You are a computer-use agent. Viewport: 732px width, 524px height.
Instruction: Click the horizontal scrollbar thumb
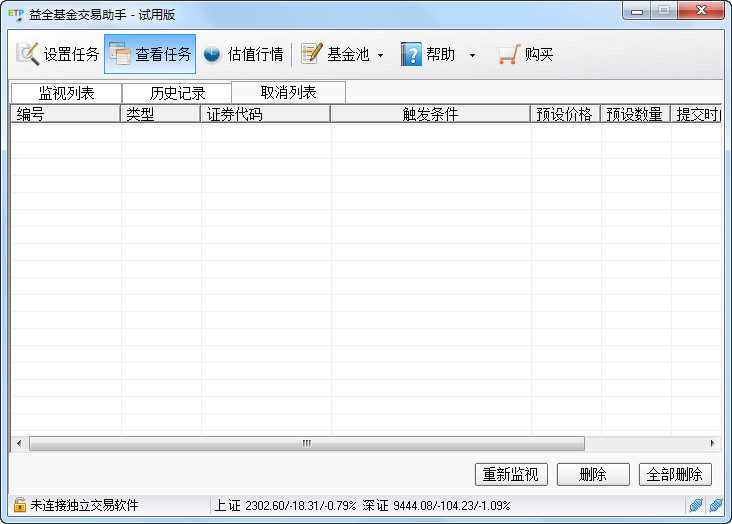(307, 443)
